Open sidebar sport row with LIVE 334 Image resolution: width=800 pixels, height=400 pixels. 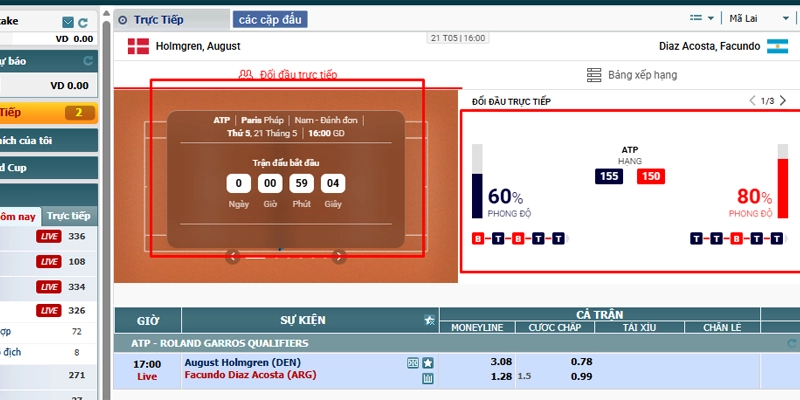pyautogui.click(x=48, y=287)
